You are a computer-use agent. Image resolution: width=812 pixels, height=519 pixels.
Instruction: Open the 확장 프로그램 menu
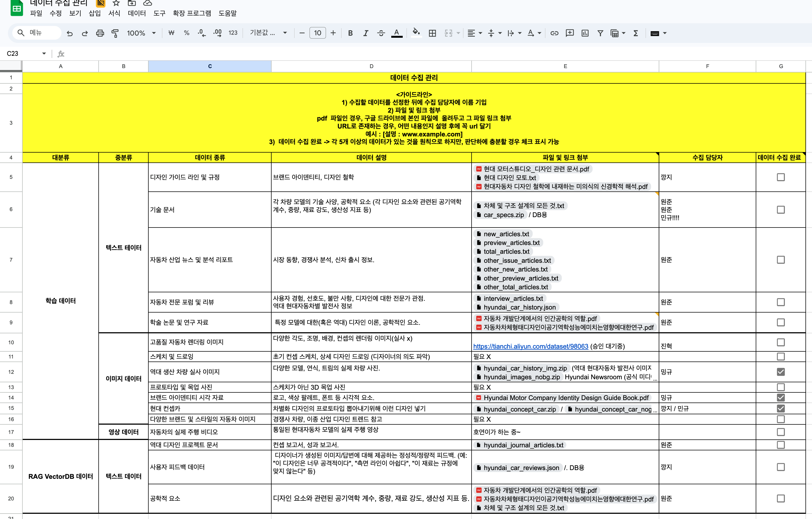pos(192,13)
